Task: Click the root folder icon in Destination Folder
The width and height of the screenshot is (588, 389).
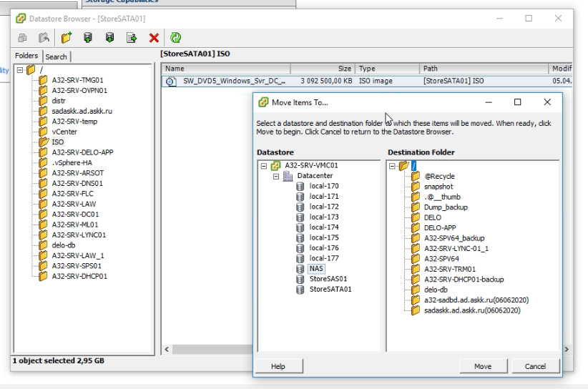Action: (x=404, y=165)
